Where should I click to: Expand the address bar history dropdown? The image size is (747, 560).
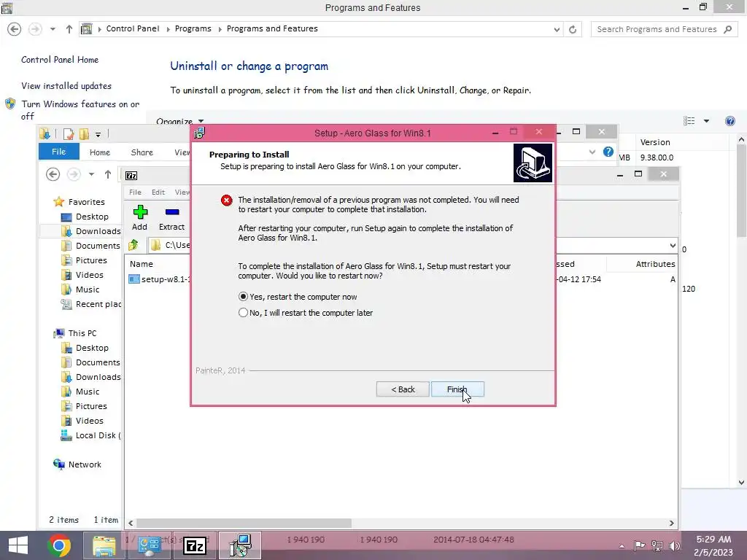tap(557, 29)
